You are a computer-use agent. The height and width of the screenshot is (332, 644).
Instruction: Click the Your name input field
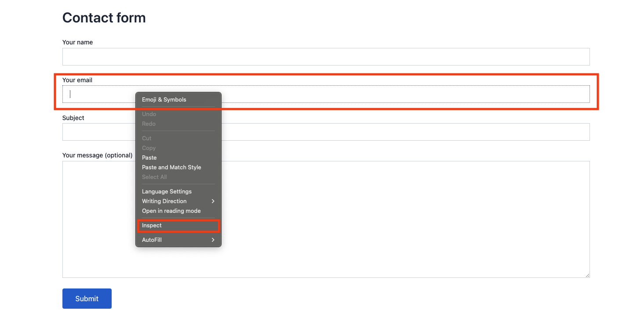[x=326, y=57]
